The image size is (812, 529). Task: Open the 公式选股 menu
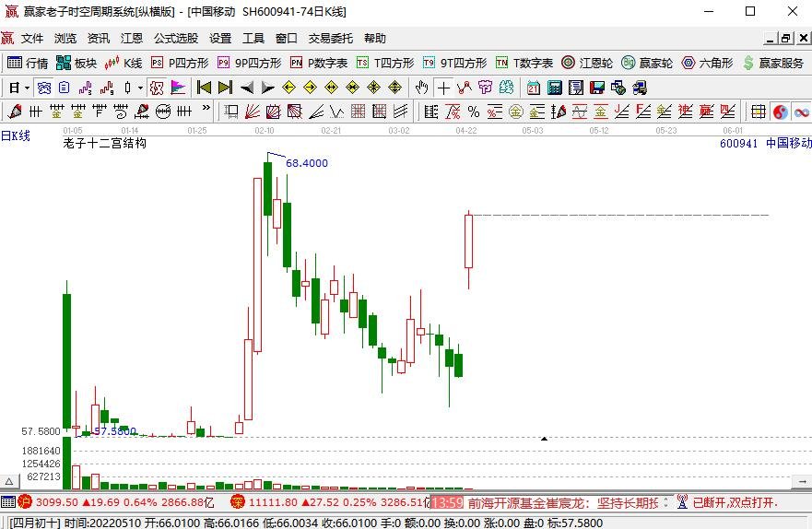click(176, 39)
